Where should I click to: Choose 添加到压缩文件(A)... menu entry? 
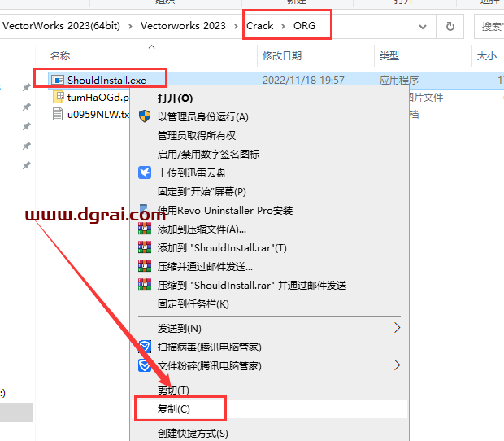coord(269,229)
